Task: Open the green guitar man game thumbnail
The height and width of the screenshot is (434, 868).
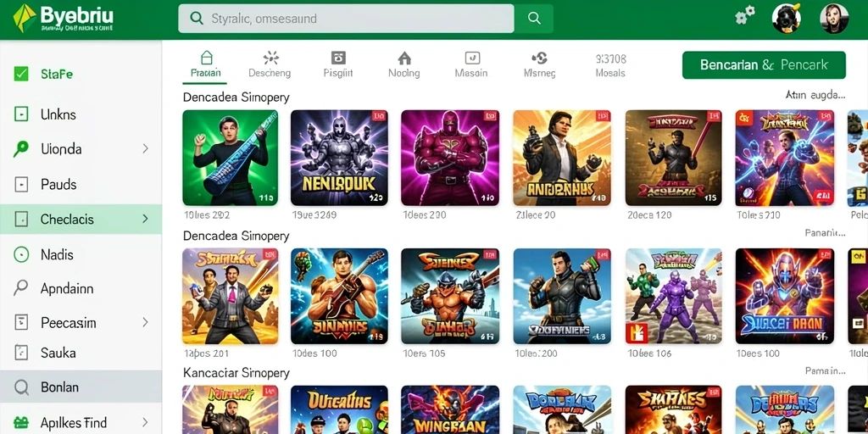Action: pyautogui.click(x=231, y=158)
